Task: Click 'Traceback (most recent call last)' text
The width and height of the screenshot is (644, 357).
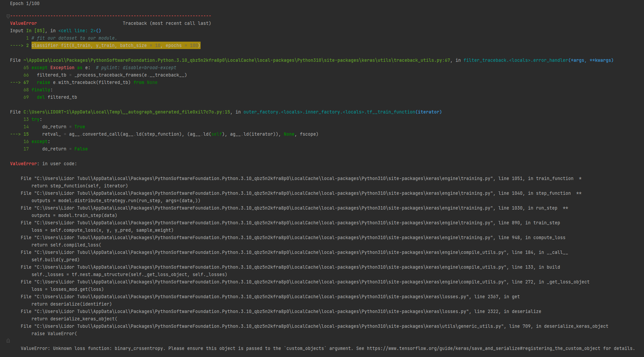Action: pos(167,23)
